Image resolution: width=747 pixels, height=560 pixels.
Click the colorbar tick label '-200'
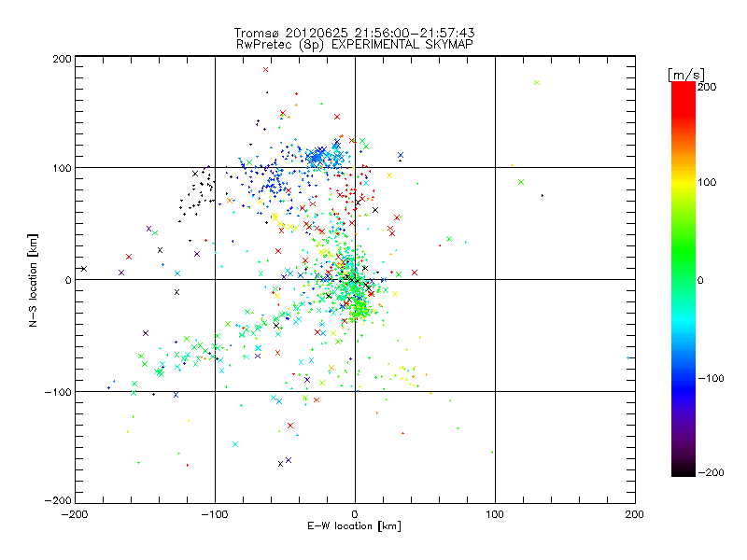click(x=712, y=472)
